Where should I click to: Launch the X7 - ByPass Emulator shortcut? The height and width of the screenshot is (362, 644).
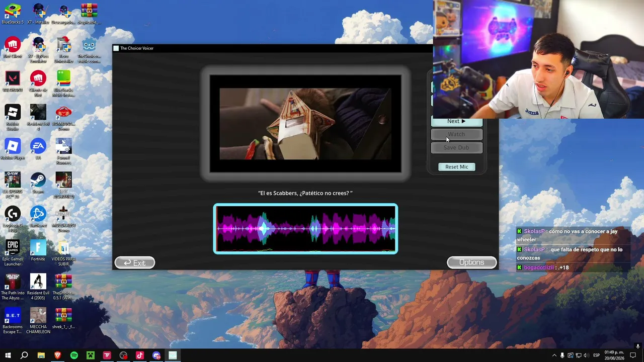coord(38,50)
